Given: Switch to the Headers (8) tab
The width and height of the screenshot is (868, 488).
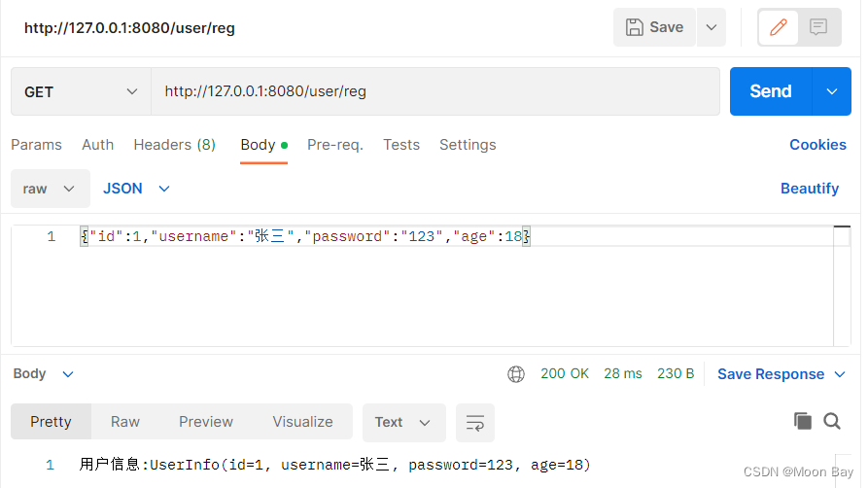Looking at the screenshot, I should [175, 145].
